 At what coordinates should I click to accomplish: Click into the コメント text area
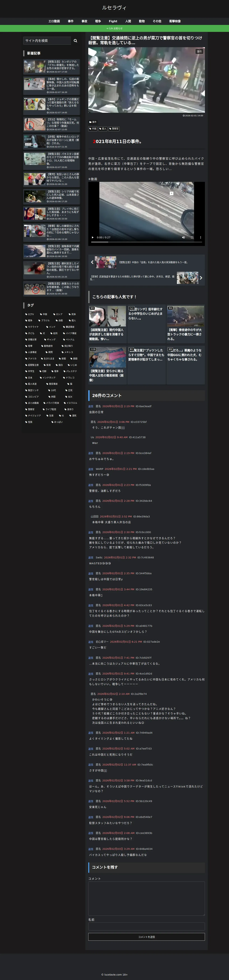[146, 899]
